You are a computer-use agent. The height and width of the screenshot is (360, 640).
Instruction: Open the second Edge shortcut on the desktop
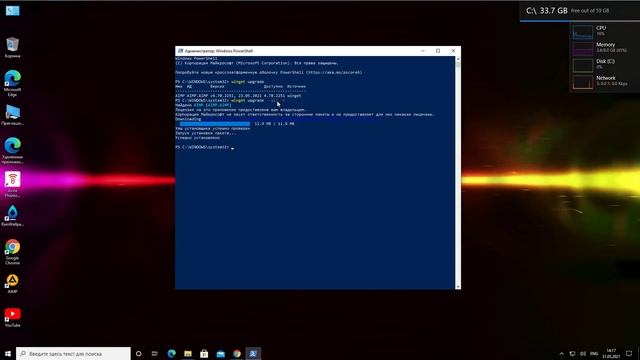13,151
